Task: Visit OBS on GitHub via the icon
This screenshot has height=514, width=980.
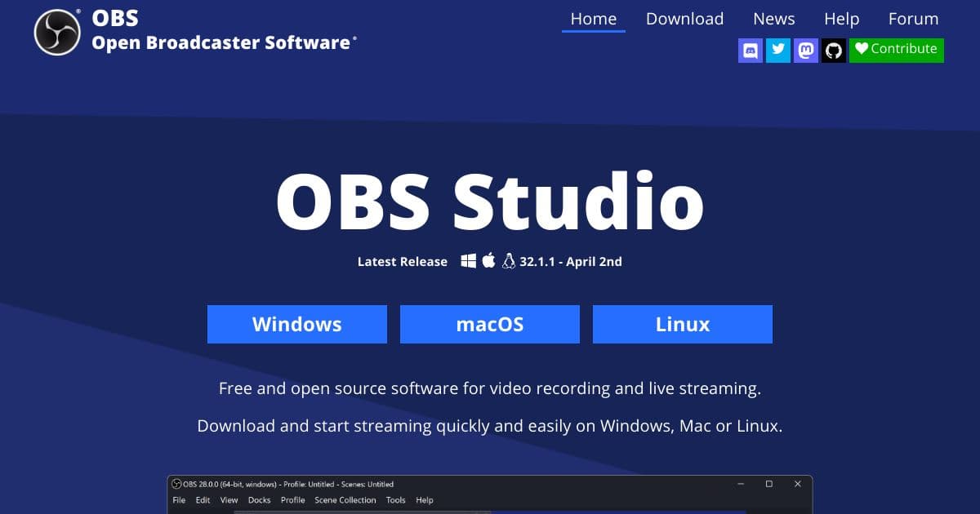Action: point(834,50)
